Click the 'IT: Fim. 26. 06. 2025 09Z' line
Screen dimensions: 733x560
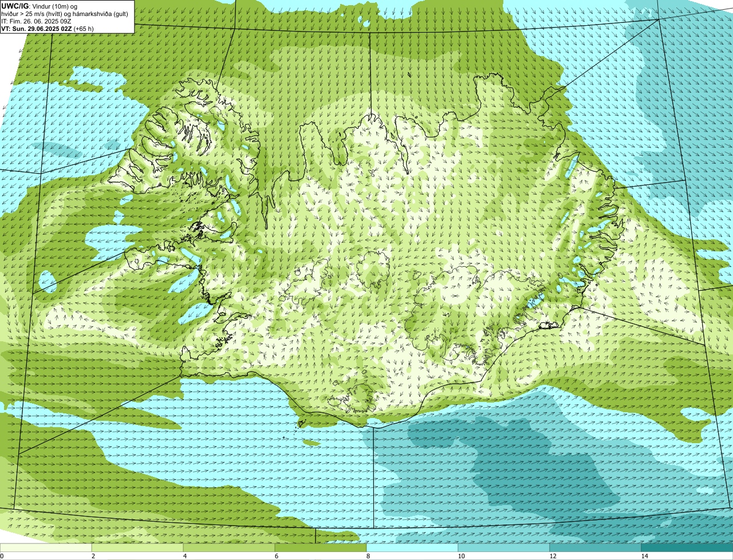36,21
